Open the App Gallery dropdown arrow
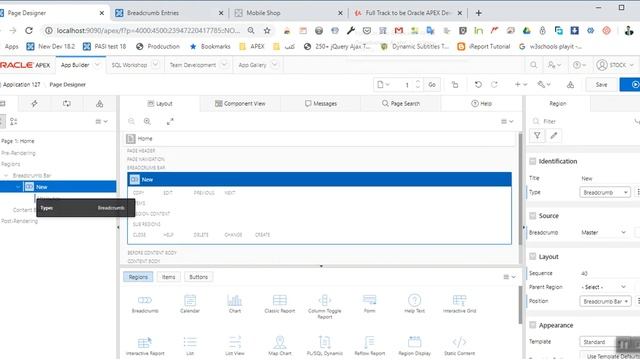The width and height of the screenshot is (640, 360). 275,65
